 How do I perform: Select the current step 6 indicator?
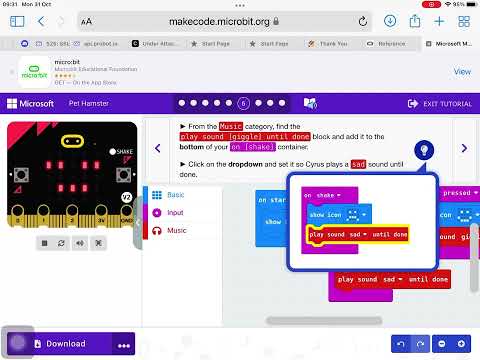coord(243,103)
